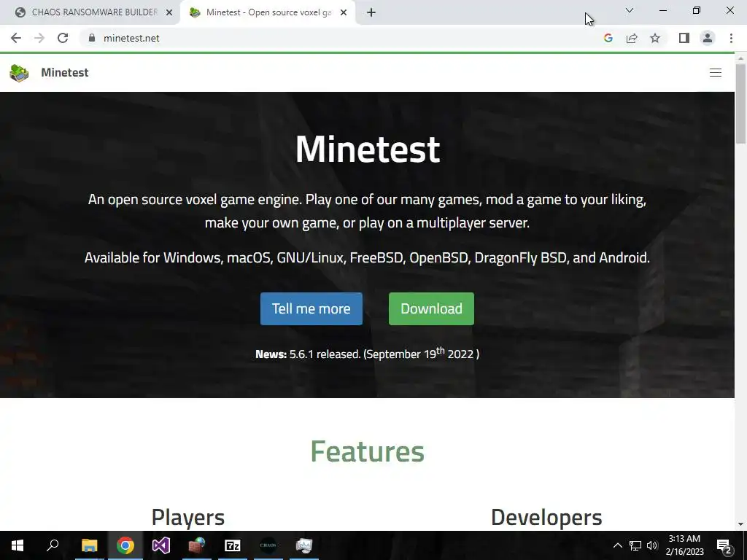Click the padlock site info icon
This screenshot has height=560, width=747.
coord(92,38)
